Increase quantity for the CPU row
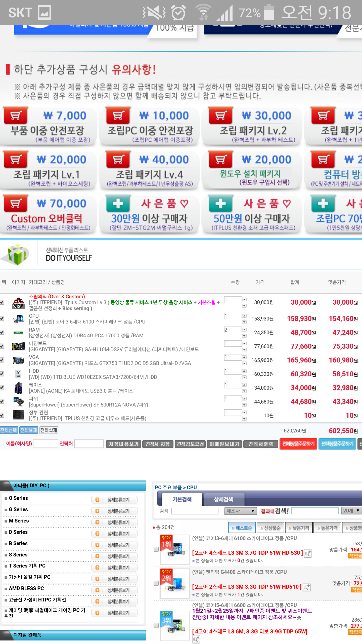 click(x=244, y=316)
